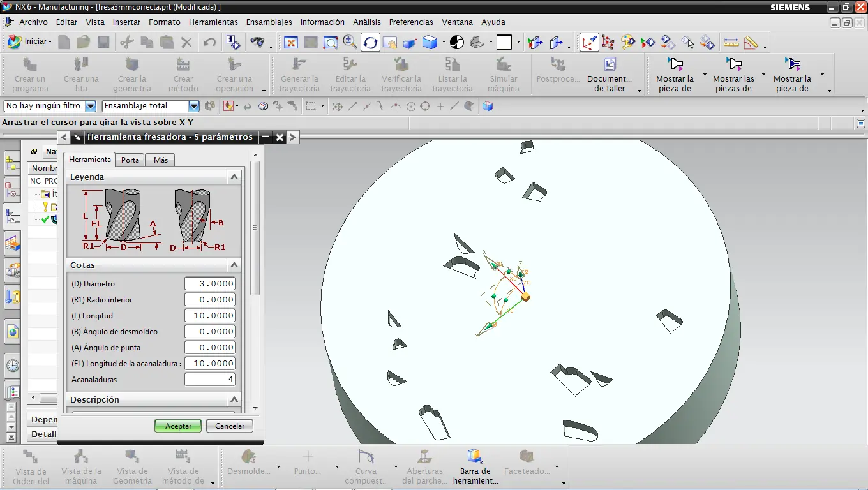Click the Aceptar button
Image resolution: width=868 pixels, height=490 pixels.
pyautogui.click(x=178, y=426)
